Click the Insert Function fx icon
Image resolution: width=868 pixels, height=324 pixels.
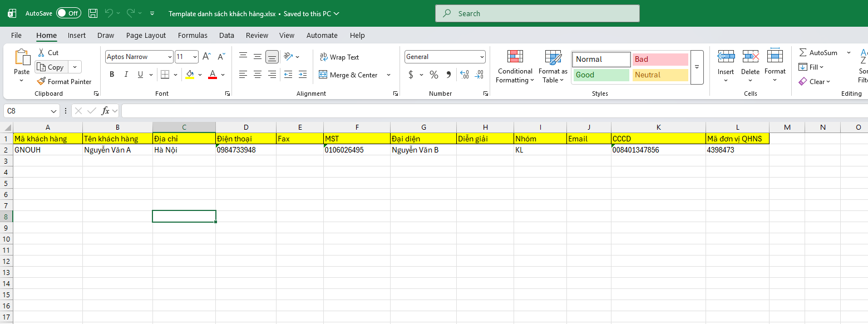(106, 111)
